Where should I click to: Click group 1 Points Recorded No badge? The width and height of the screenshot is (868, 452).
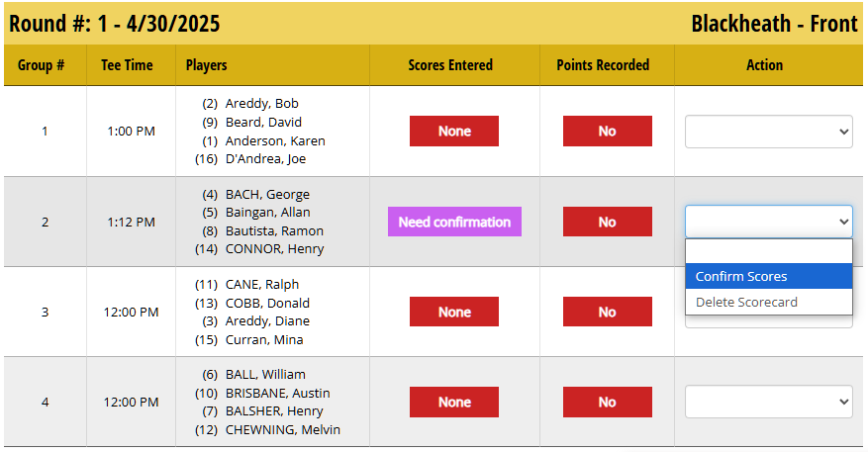607,132
